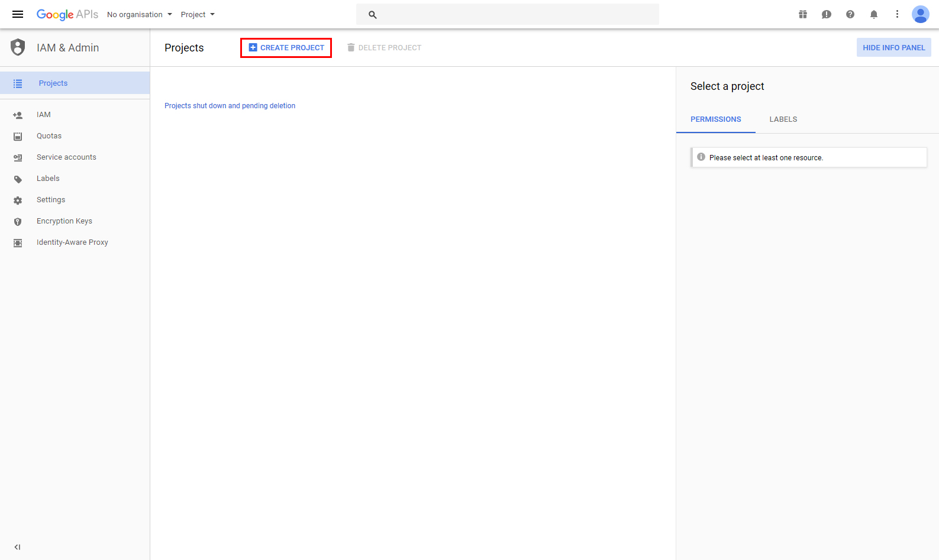Click the IAM add-person icon
This screenshot has width=939, height=560.
click(x=18, y=115)
